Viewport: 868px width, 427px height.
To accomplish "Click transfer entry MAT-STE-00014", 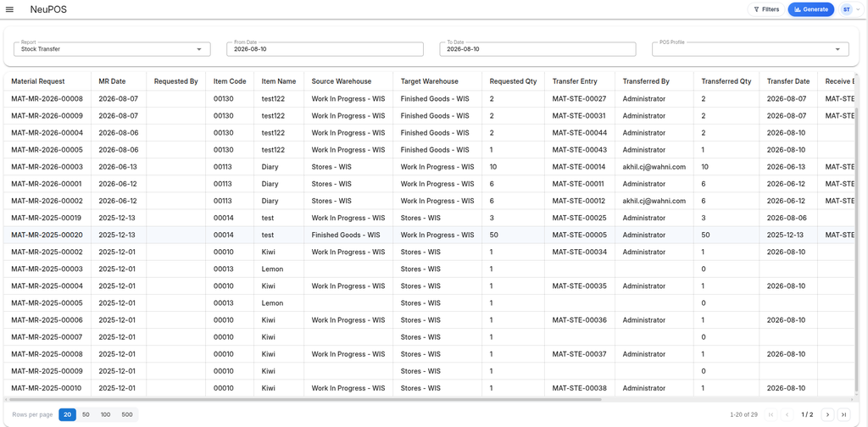I will pos(579,167).
